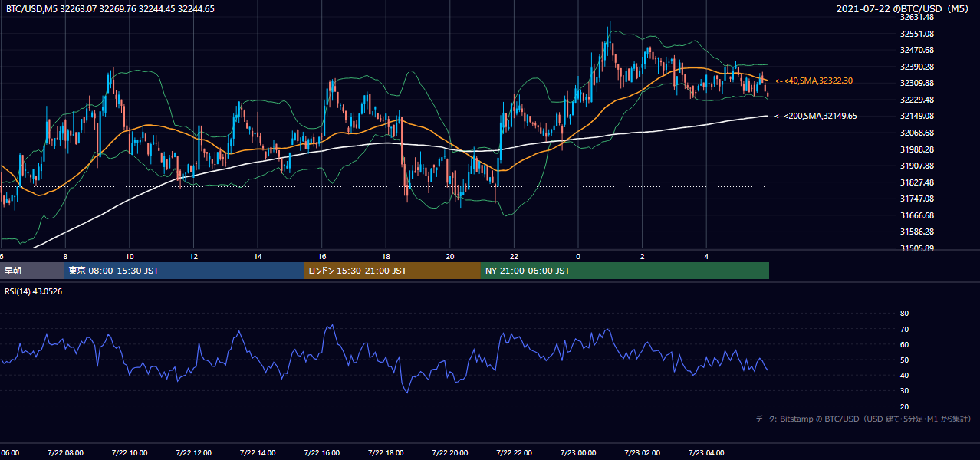Click the 7/22 20:00 date label
The image size is (980, 460).
pyautogui.click(x=450, y=453)
